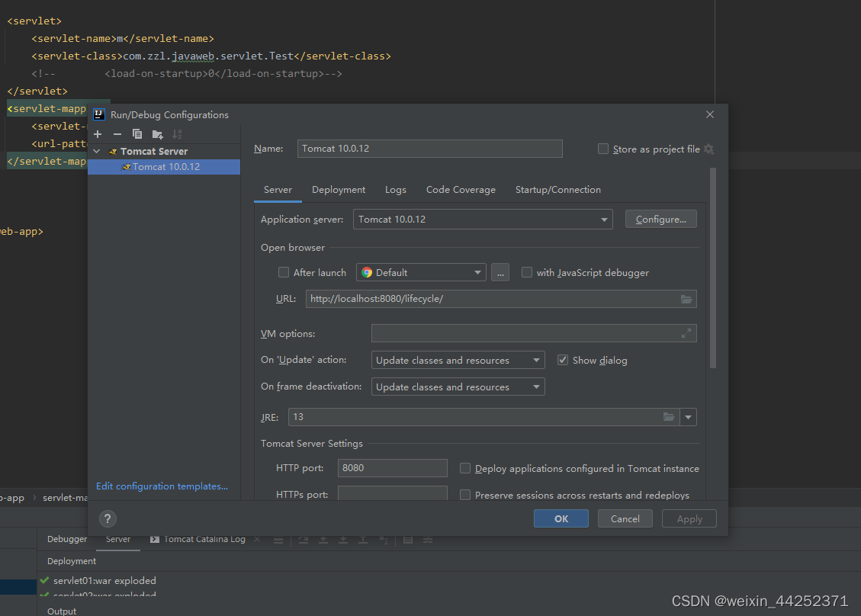Open the Startup/Connection tab

pyautogui.click(x=558, y=189)
